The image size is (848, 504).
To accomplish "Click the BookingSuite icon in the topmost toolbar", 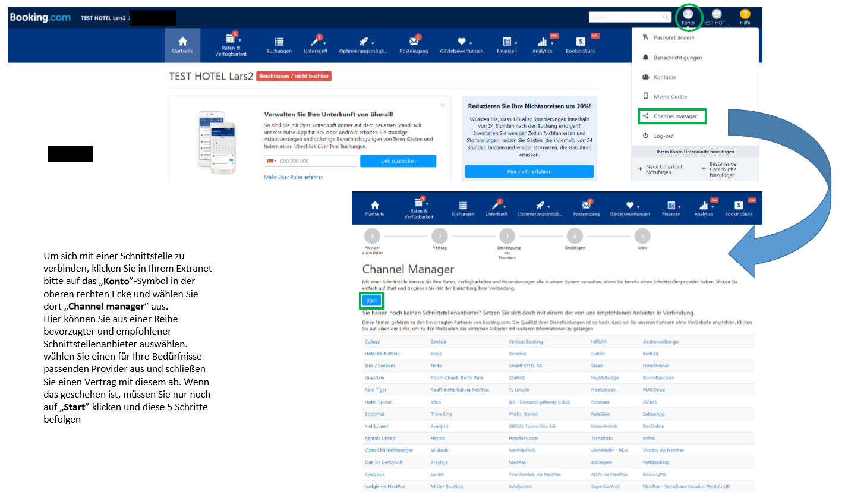I will pyautogui.click(x=581, y=45).
